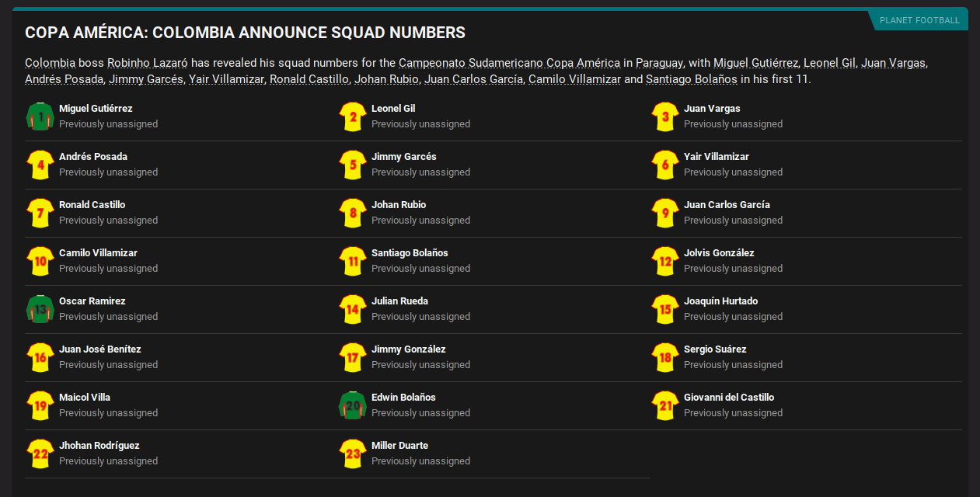Click the yellow number 9 shirt icon
The width and height of the screenshot is (980, 497).
click(665, 213)
